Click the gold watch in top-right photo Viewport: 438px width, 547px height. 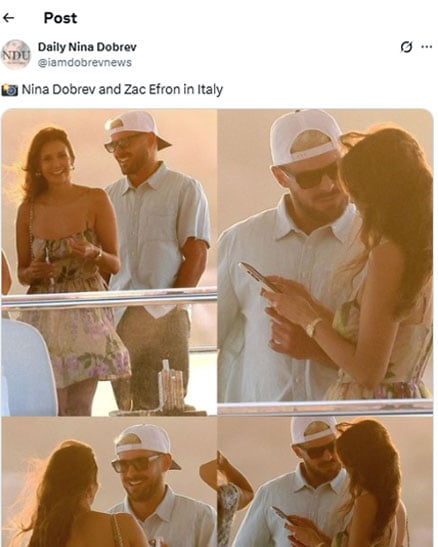point(313,327)
